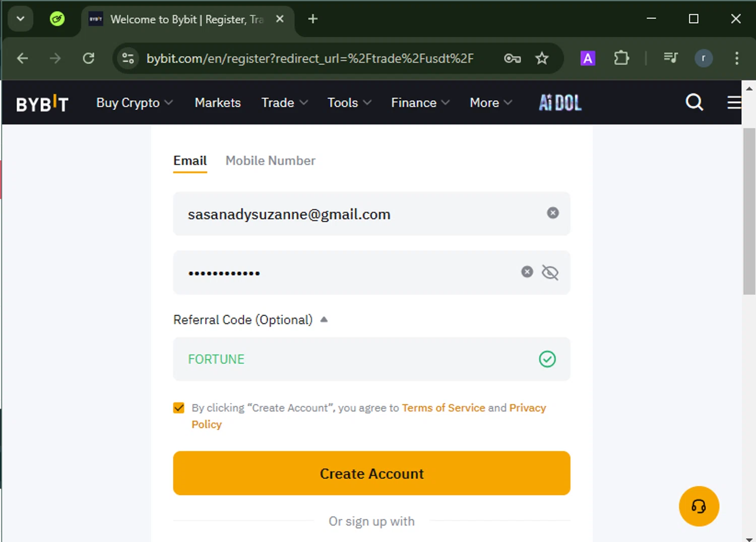This screenshot has height=542, width=756.
Task: Bookmark this page with the star icon
Action: (542, 58)
